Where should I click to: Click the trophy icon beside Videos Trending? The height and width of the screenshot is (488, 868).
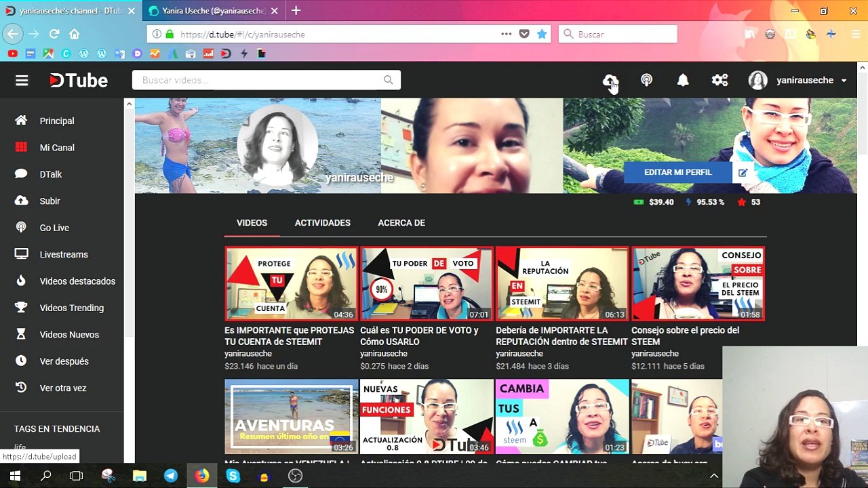click(21, 307)
